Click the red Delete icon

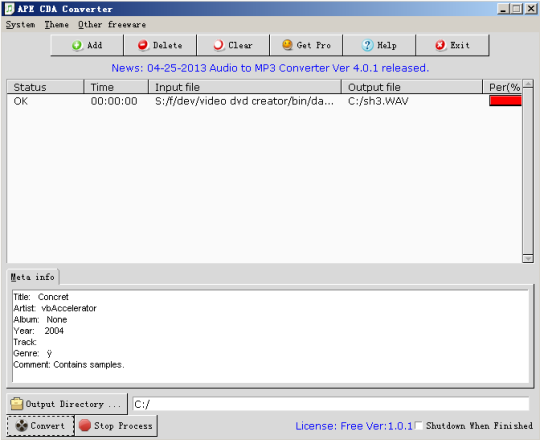[143, 45]
